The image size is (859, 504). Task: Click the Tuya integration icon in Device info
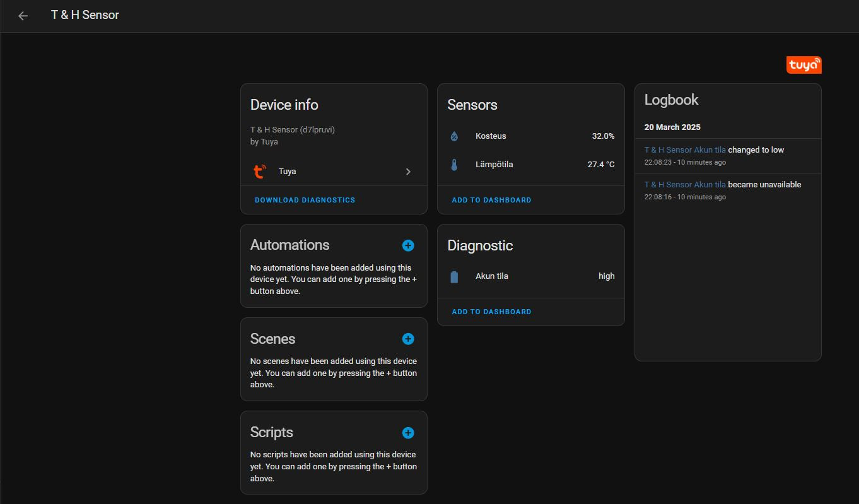260,172
